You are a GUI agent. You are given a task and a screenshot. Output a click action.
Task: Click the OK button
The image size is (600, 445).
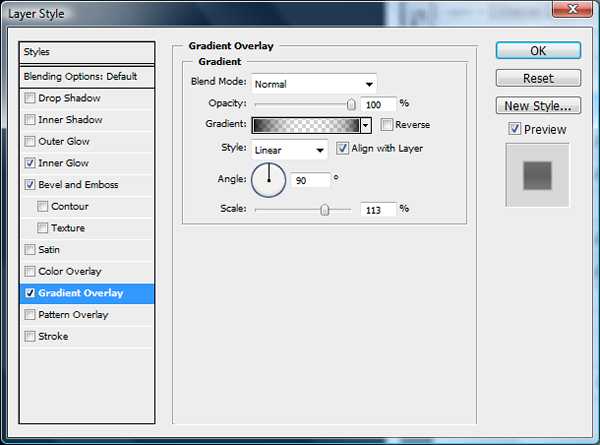tap(538, 51)
